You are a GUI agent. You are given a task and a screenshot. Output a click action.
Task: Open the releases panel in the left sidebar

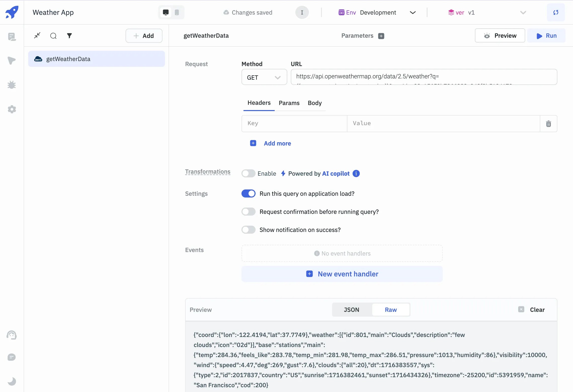[x=12, y=61]
